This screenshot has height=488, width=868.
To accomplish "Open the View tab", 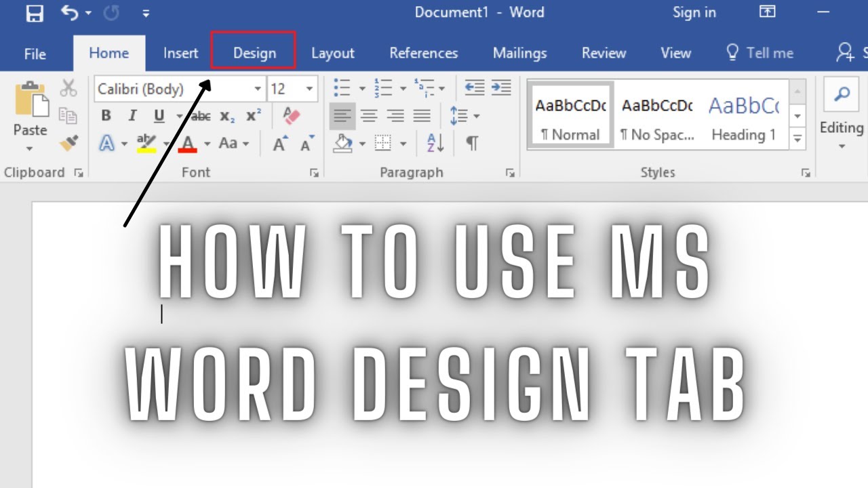I will [676, 53].
